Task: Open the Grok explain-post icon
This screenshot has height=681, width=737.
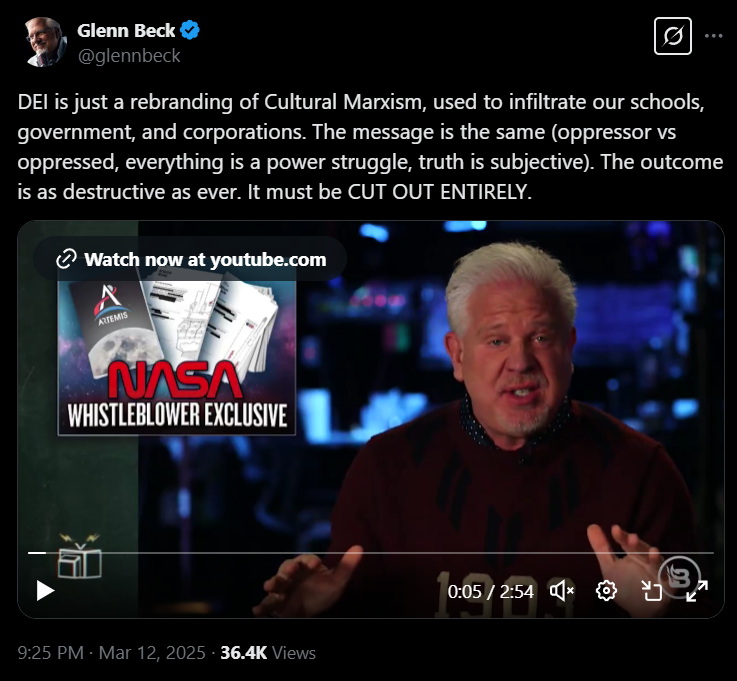Action: [x=673, y=36]
